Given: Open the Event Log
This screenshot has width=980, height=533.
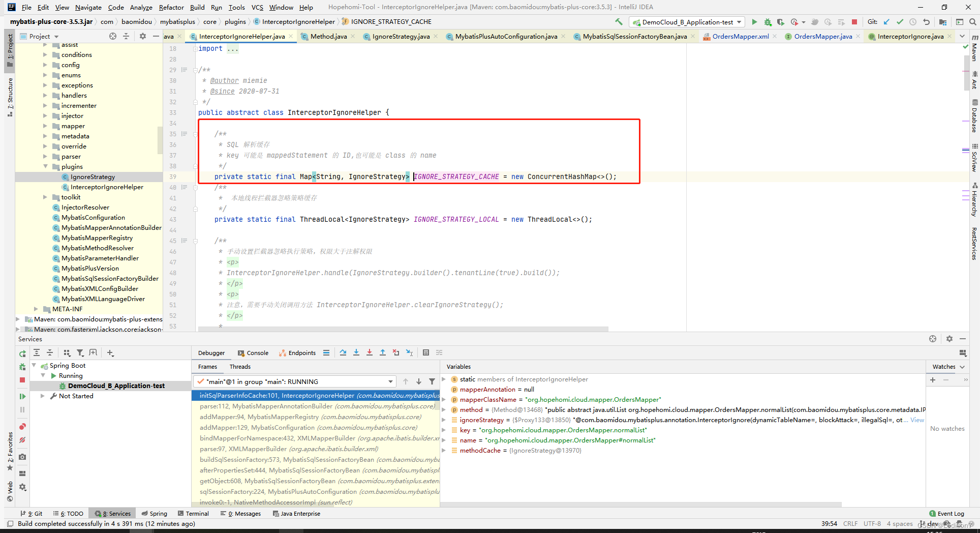Looking at the screenshot, I should click(946, 514).
